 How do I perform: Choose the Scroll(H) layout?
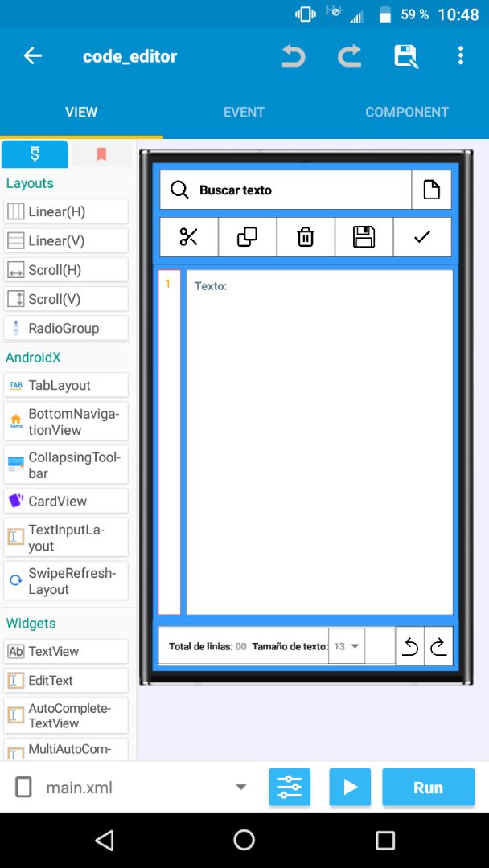[x=66, y=270]
